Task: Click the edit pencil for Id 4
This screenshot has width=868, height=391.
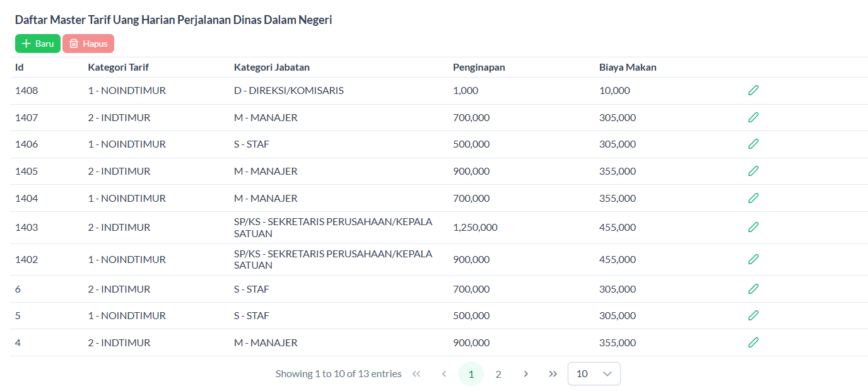Action: tap(753, 342)
